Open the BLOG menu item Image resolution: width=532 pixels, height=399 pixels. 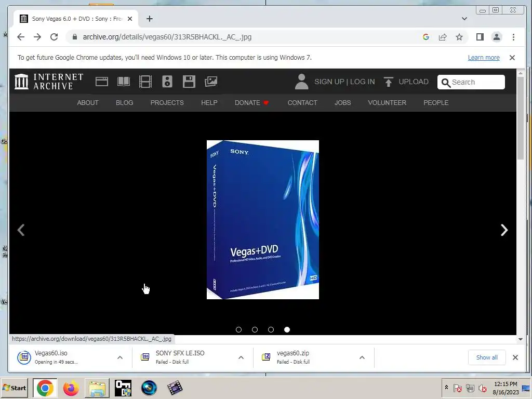[125, 102]
